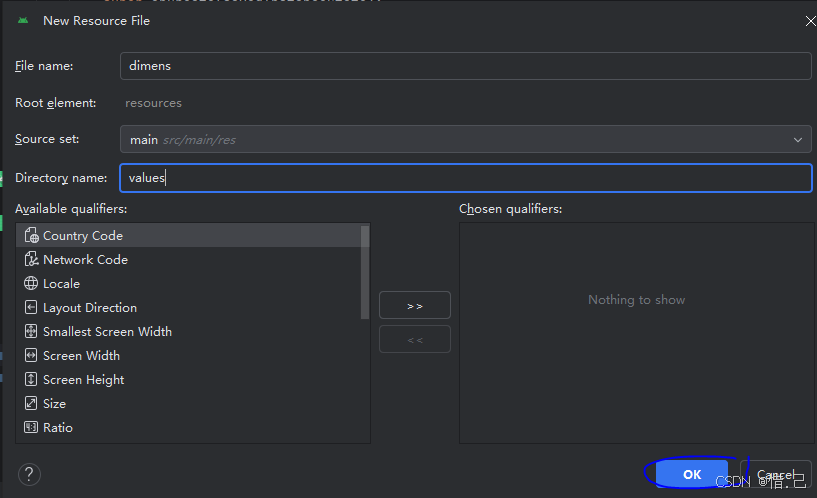Image resolution: width=817 pixels, height=498 pixels.
Task: Click the Size qualifier icon
Action: pos(31,403)
